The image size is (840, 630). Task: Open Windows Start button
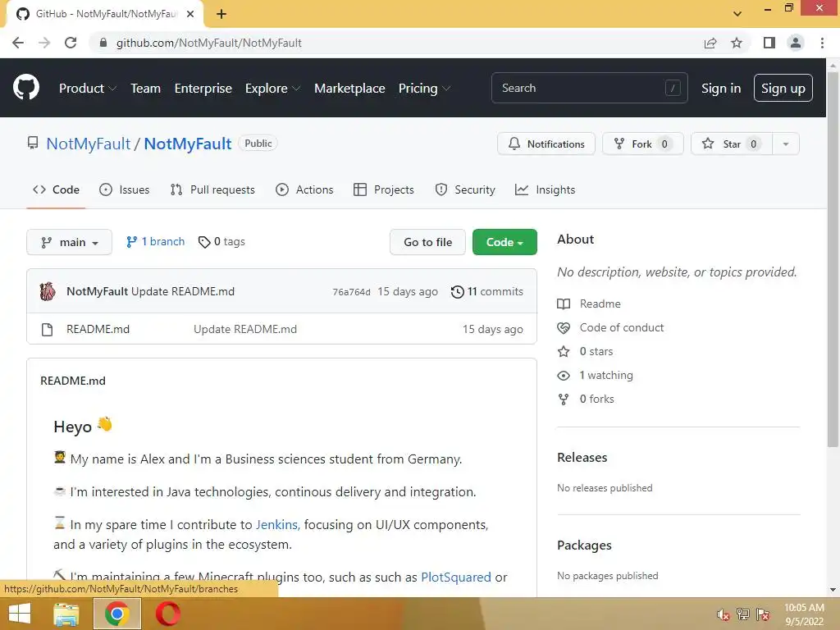pos(20,614)
